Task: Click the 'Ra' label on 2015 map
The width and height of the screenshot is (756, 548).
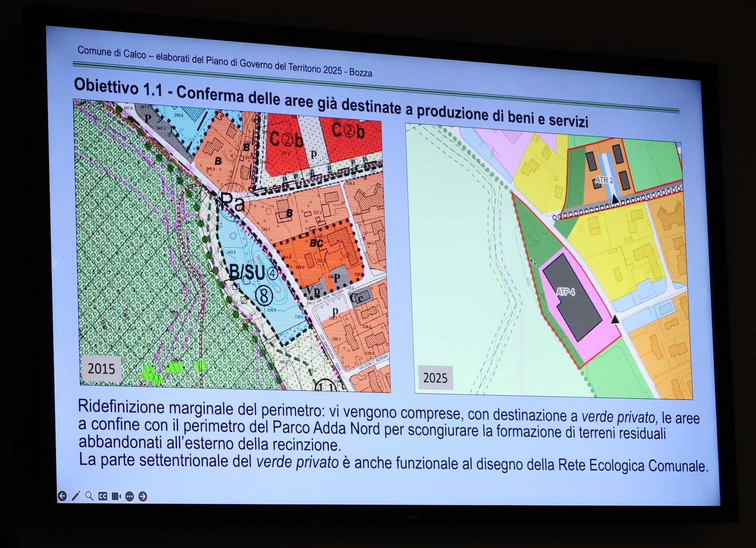Action: point(232,202)
